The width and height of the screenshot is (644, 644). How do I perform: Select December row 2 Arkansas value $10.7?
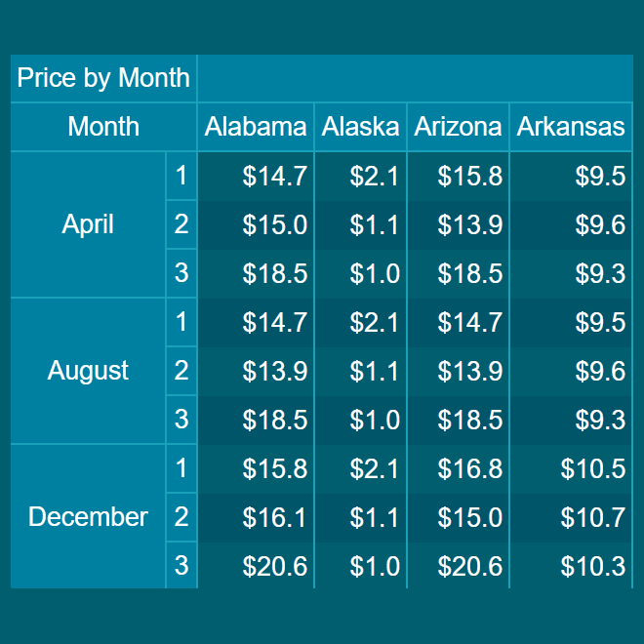[571, 517]
